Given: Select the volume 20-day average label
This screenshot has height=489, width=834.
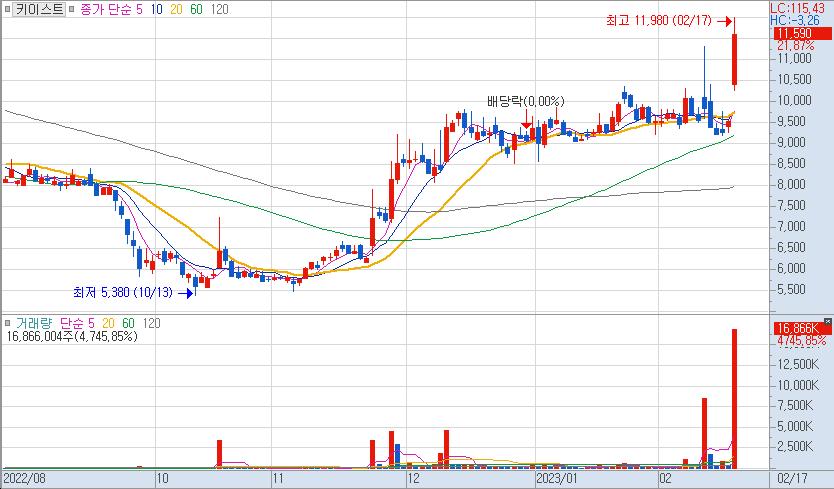Looking at the screenshot, I should tap(109, 323).
